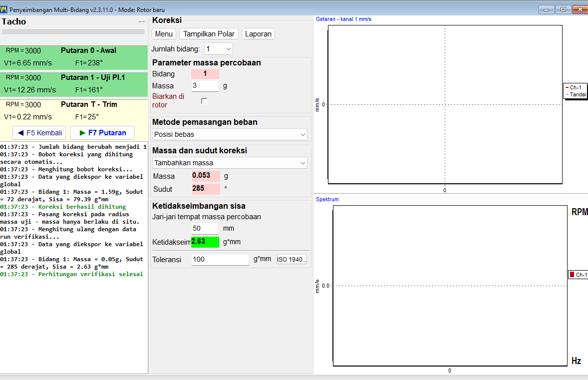Show the polar plot with Tampilkan Polar
The width and height of the screenshot is (588, 380).
[x=209, y=34]
